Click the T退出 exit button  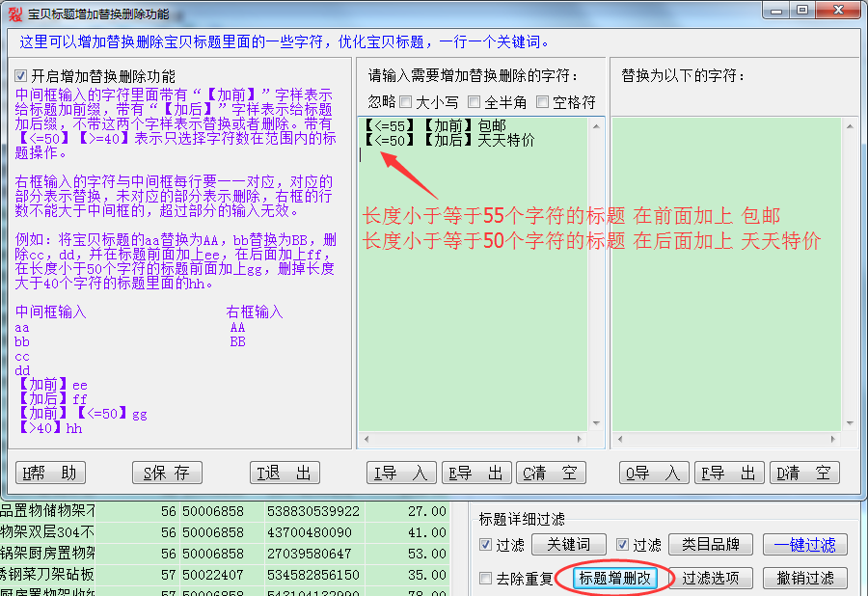(285, 473)
